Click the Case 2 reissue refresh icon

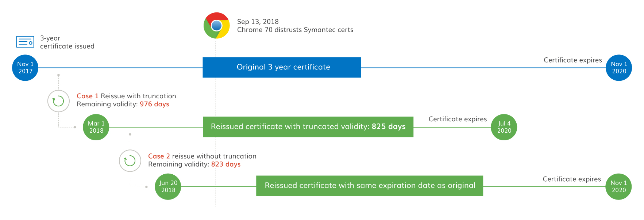coord(130,161)
